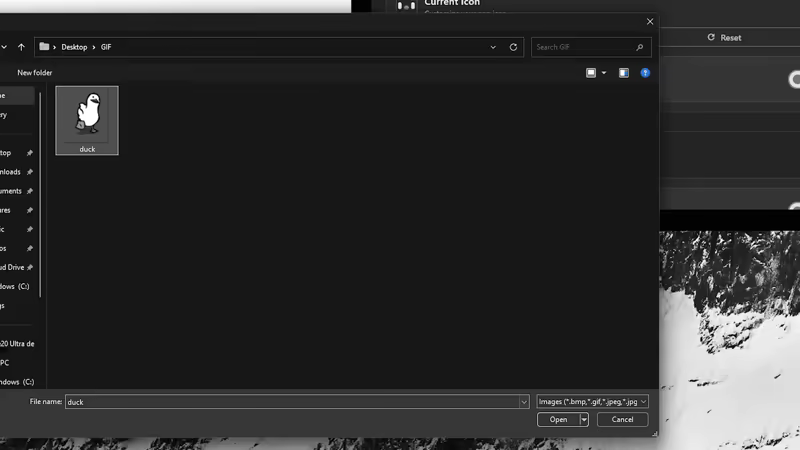Go up one folder level
The height and width of the screenshot is (450, 800).
tap(21, 47)
